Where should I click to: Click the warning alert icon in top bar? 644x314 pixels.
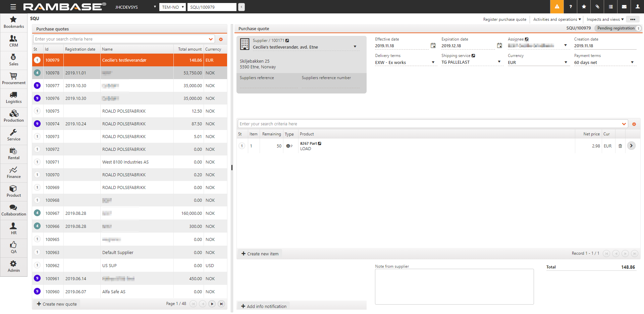click(557, 7)
